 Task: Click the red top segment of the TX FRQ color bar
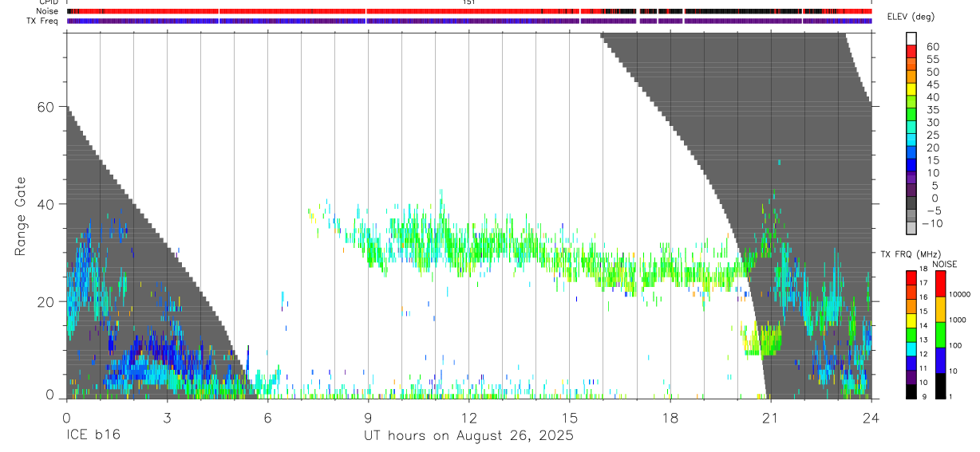tap(911, 278)
